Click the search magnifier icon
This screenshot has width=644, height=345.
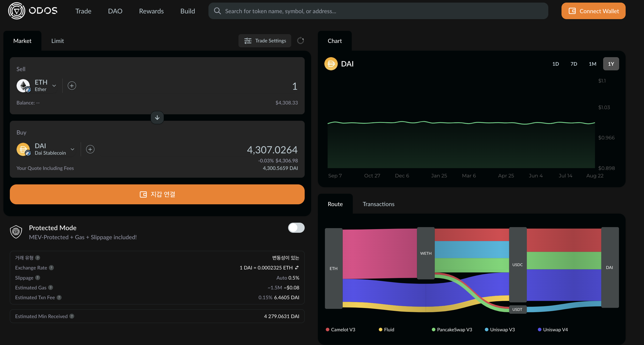point(217,11)
